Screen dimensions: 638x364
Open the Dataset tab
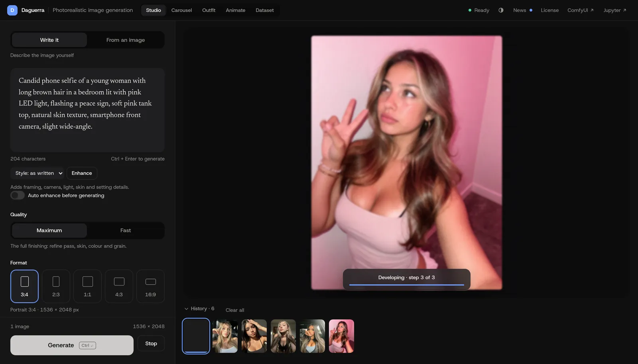[x=264, y=10]
